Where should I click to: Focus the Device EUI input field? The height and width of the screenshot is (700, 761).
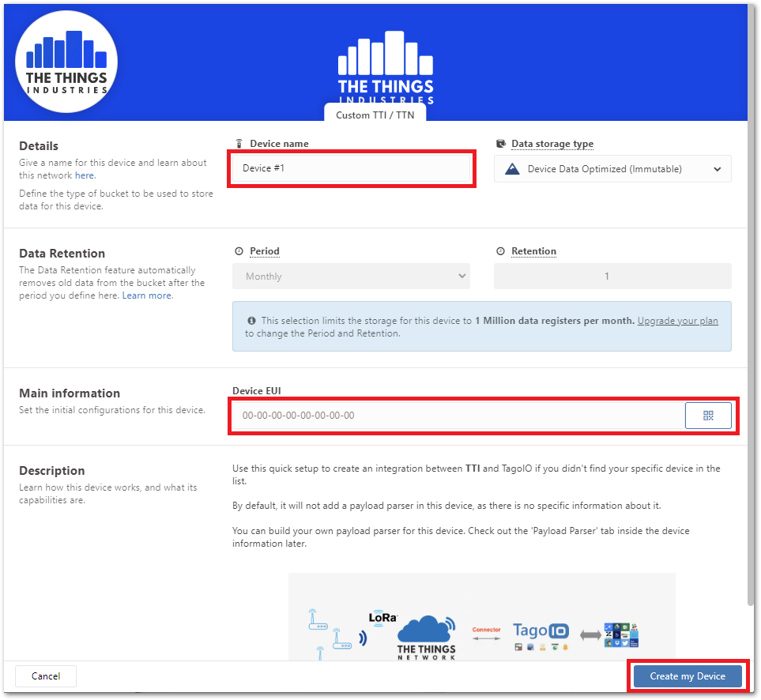[x=457, y=416]
